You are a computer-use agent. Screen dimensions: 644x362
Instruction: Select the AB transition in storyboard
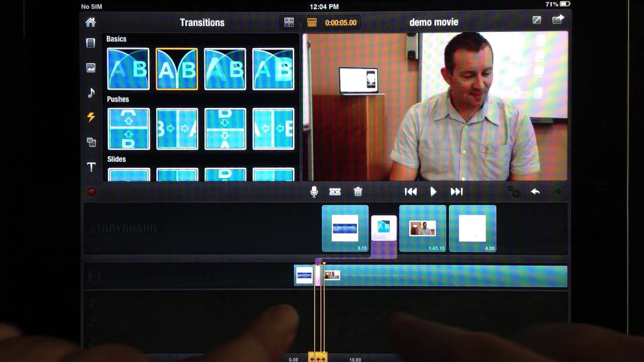(x=384, y=228)
